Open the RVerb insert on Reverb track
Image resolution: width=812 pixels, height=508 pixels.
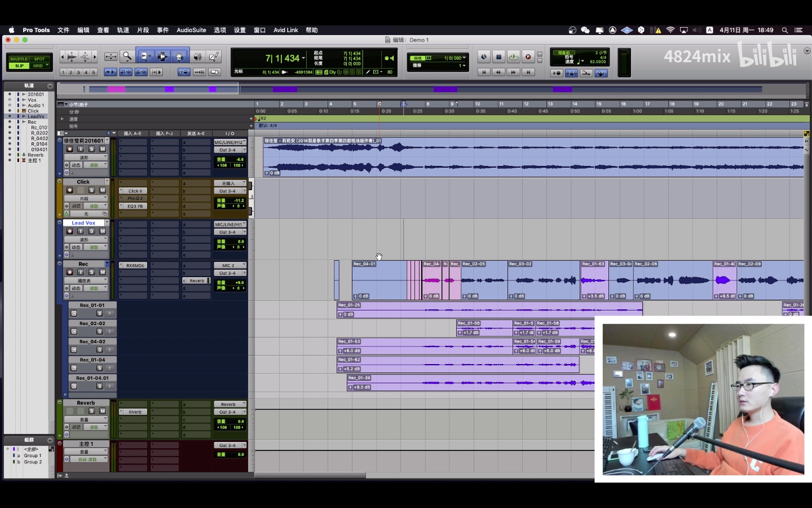[134, 412]
